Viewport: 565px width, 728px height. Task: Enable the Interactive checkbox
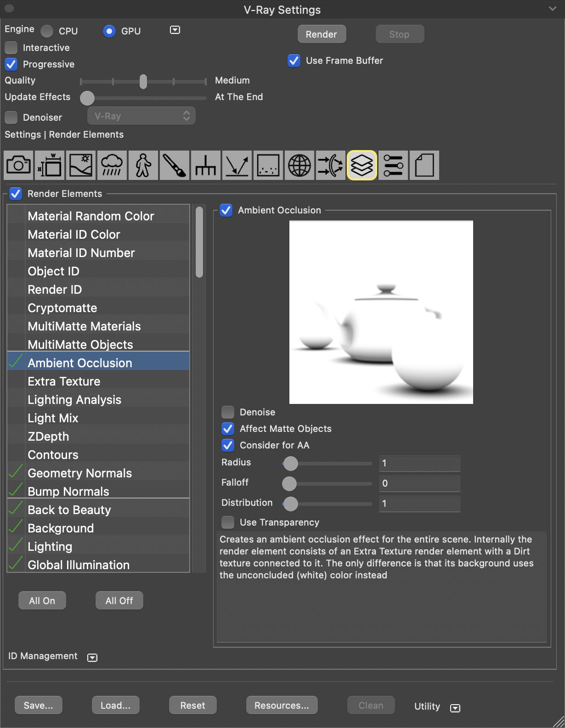11,48
